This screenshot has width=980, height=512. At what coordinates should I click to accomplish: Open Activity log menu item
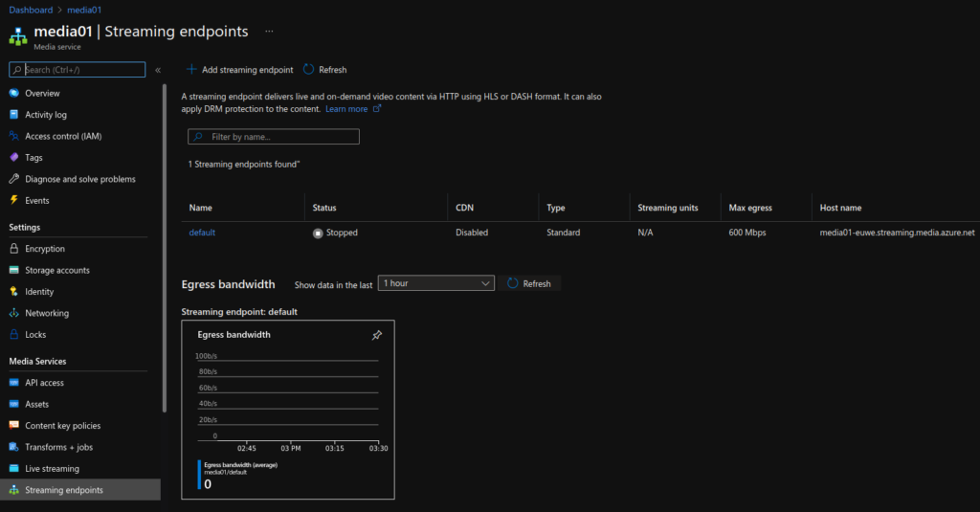coord(46,115)
